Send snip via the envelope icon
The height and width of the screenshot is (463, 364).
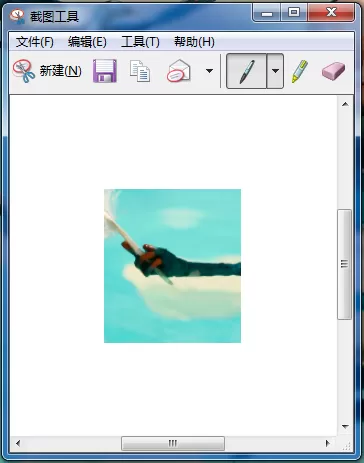click(179, 71)
